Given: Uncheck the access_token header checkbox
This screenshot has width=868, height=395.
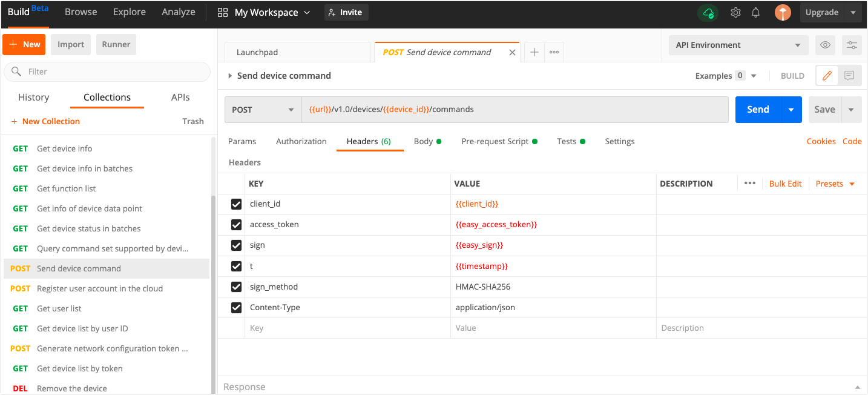Looking at the screenshot, I should point(237,225).
